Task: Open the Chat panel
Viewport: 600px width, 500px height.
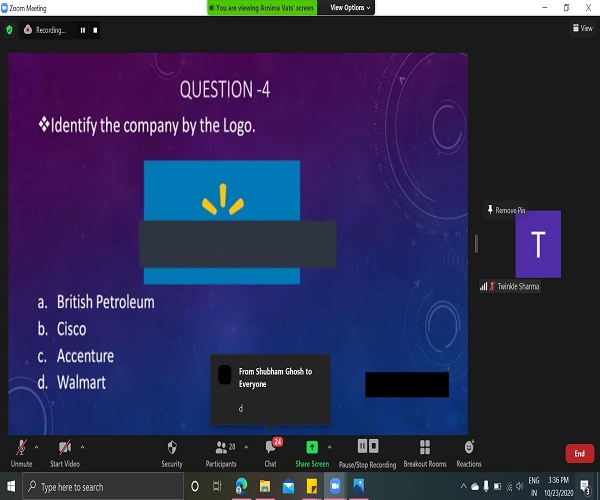Action: click(271, 454)
